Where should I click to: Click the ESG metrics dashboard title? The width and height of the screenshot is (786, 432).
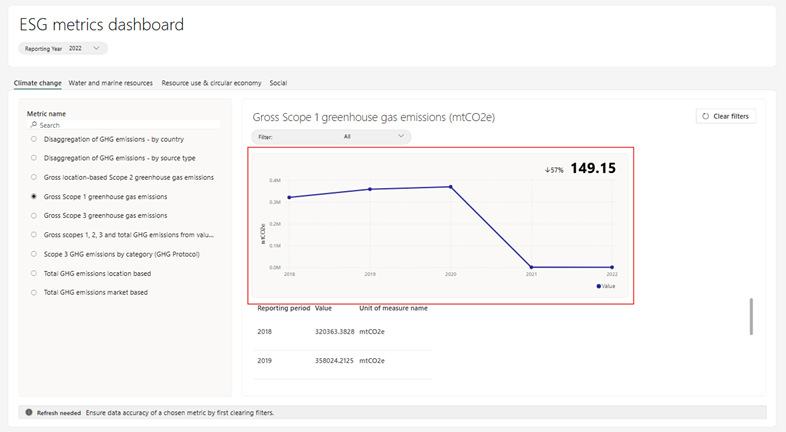(102, 25)
